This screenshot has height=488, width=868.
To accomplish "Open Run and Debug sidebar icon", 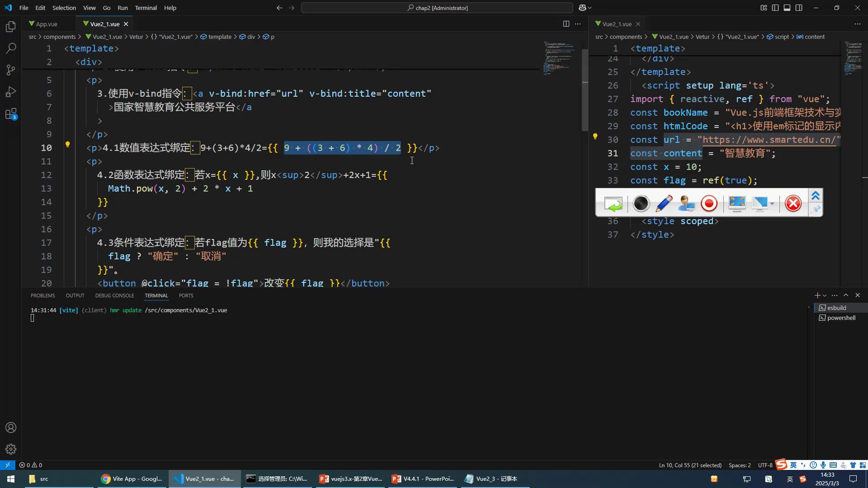I will [x=11, y=92].
